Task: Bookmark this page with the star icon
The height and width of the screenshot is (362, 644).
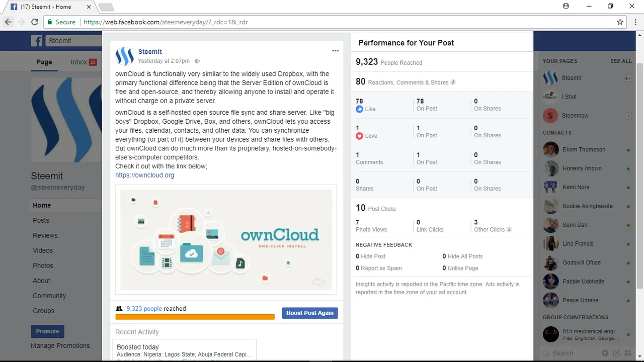Action: pos(620,22)
